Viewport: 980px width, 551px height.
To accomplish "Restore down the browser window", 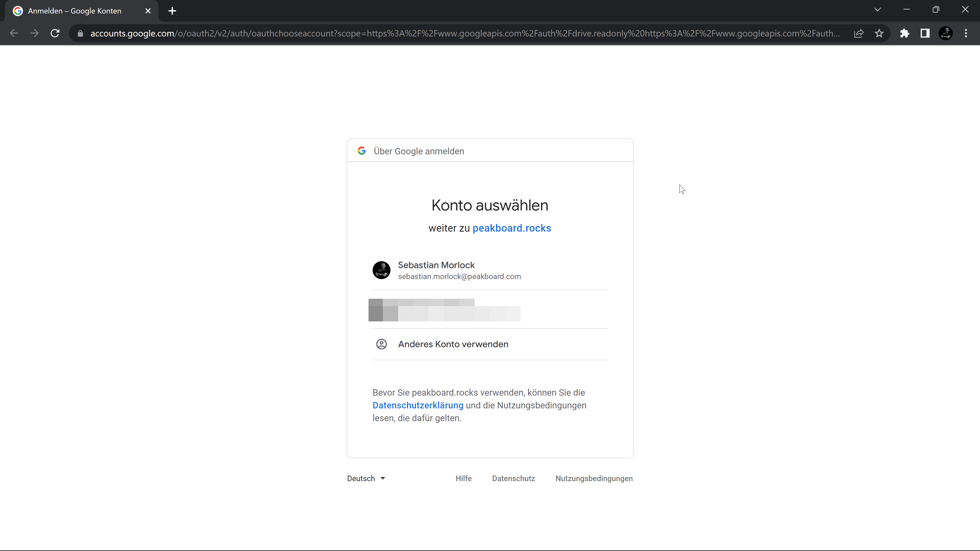I will coord(936,9).
